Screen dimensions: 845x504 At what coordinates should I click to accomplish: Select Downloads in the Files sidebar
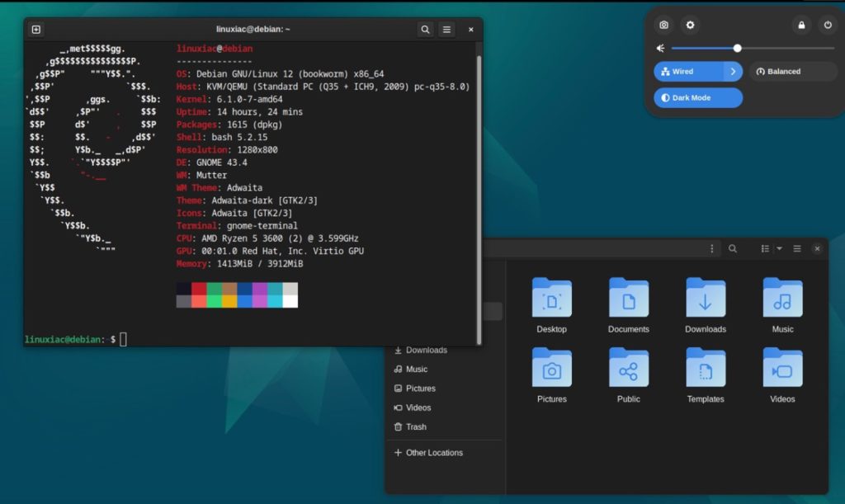tap(444, 350)
